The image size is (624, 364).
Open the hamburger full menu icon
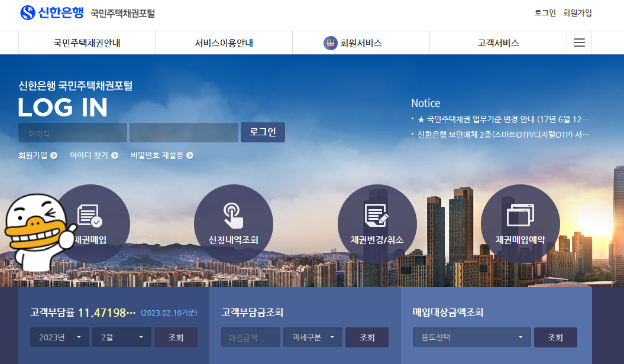tap(579, 43)
